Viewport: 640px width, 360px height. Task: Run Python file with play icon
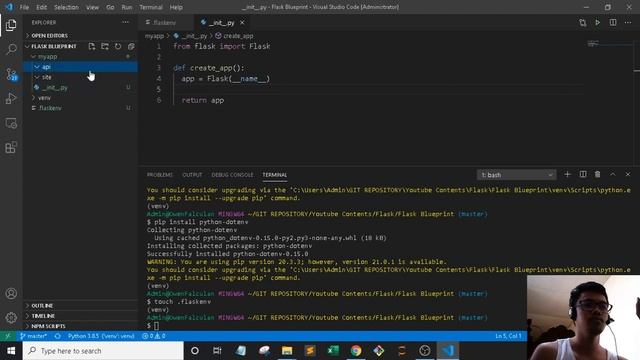tap(598, 23)
